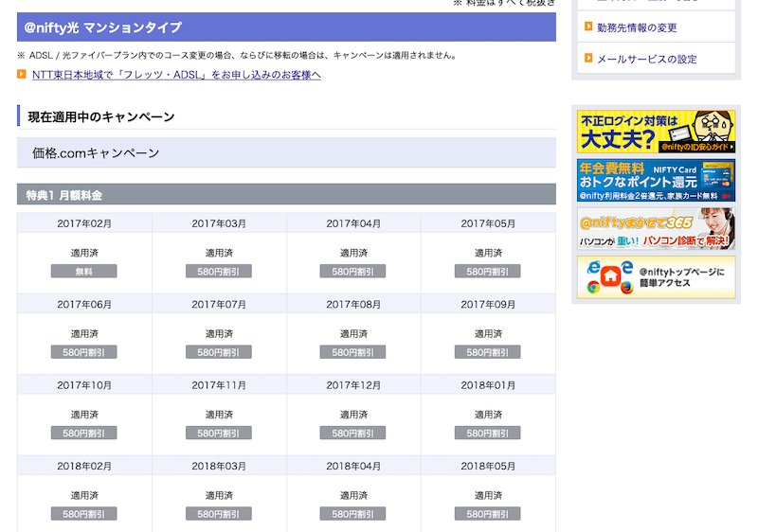Select the 2017年05月 column header
This screenshot has width=758, height=532.
coord(488,223)
